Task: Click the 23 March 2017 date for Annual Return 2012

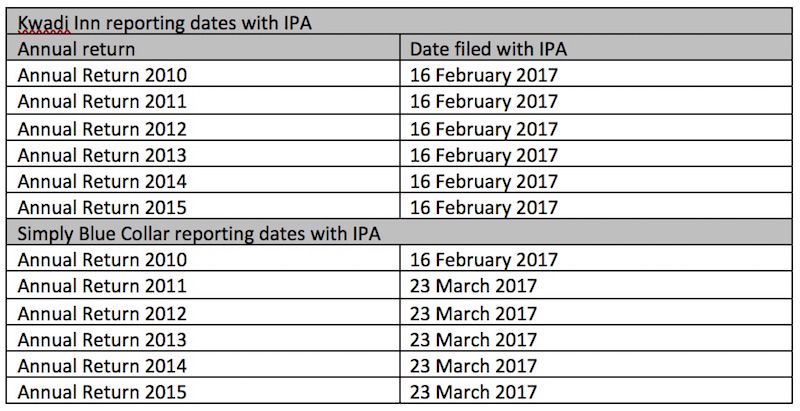Action: (x=473, y=313)
